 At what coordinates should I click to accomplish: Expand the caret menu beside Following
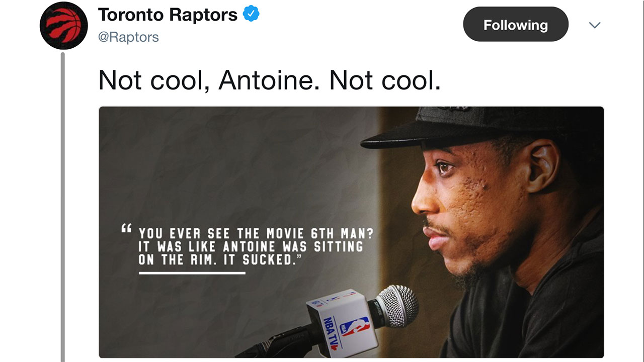595,25
